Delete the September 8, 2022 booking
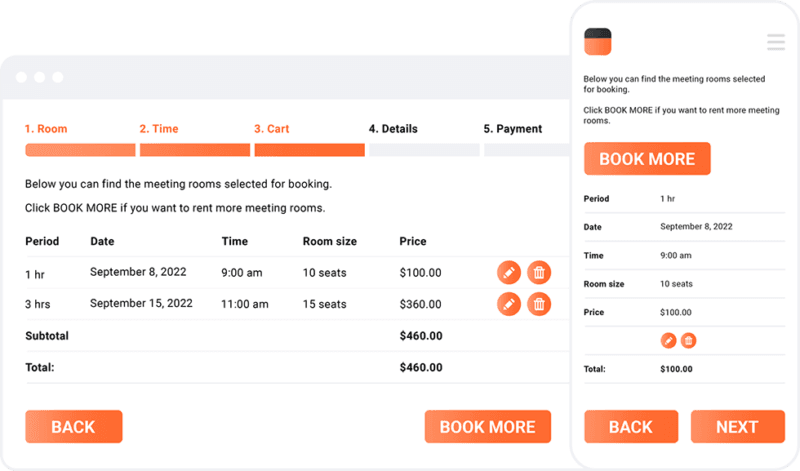The height and width of the screenshot is (471, 800). (x=539, y=272)
